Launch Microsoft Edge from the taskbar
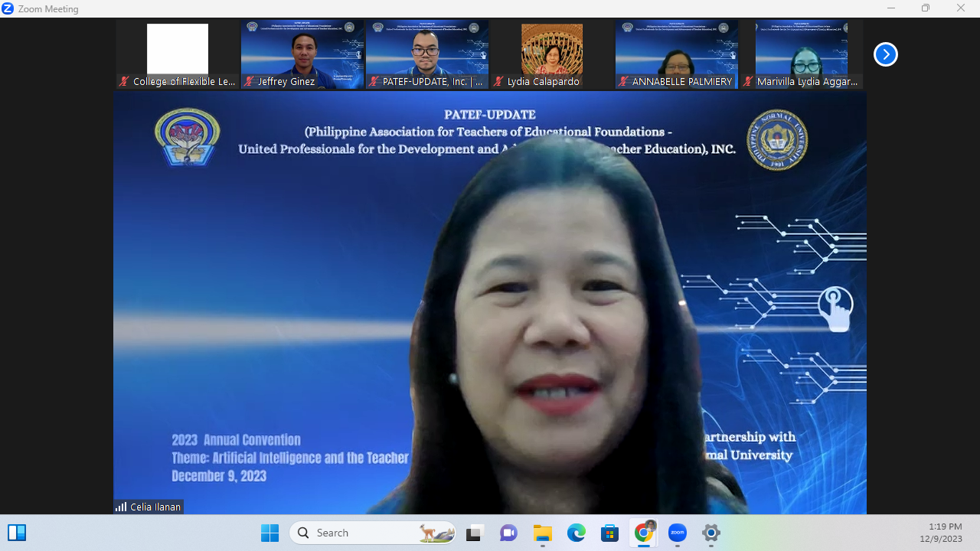This screenshot has height=551, width=980. coord(576,533)
